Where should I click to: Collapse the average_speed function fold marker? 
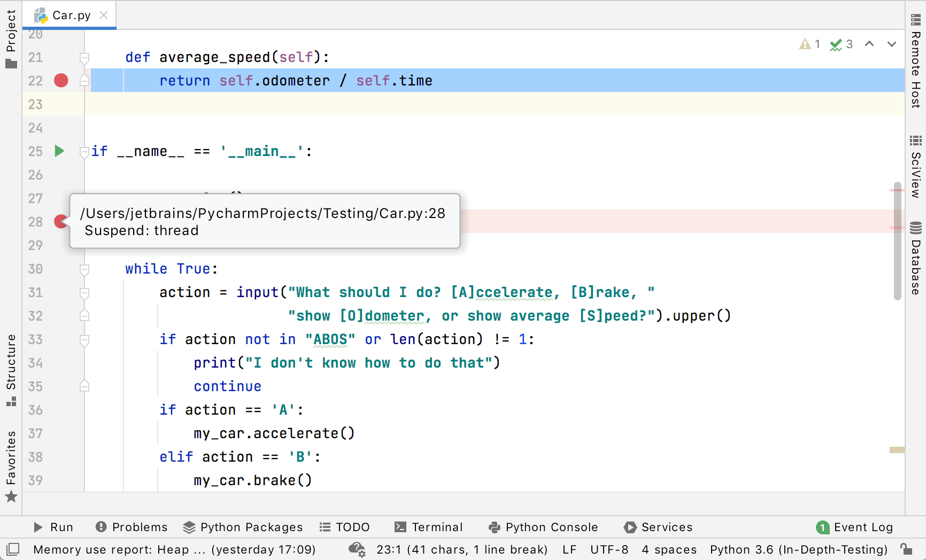coord(84,57)
